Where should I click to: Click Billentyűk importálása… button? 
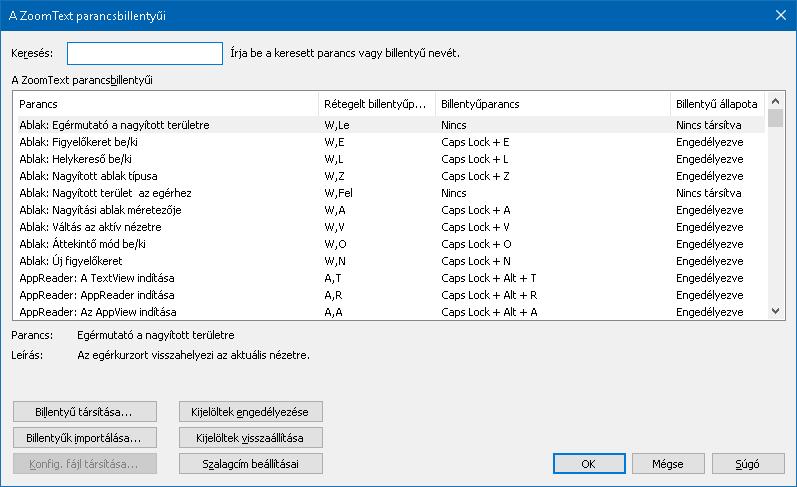(85, 438)
